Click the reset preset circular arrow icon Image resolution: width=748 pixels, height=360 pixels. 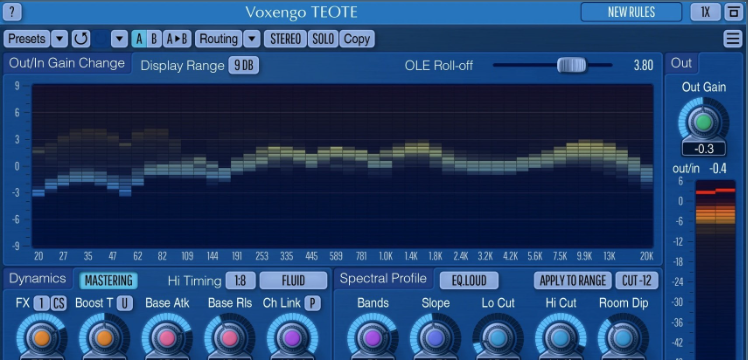(x=81, y=39)
